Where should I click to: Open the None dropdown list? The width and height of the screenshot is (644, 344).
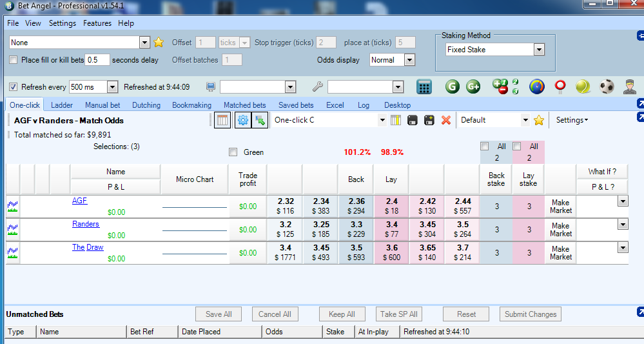(144, 43)
